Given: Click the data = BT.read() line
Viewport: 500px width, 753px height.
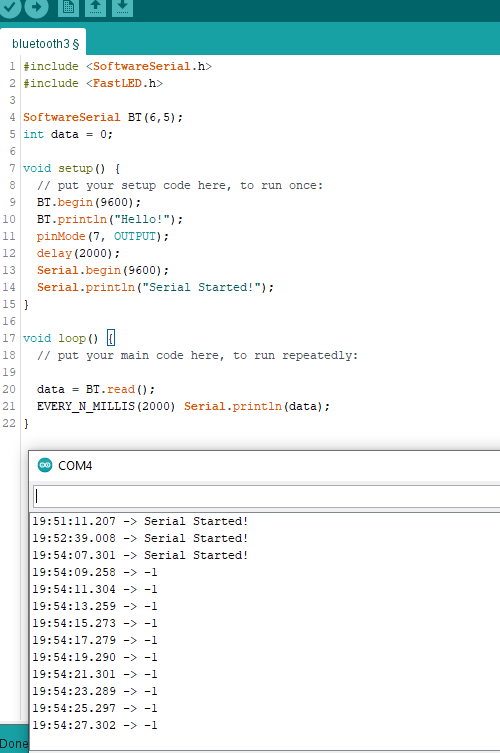Looking at the screenshot, I should pos(96,389).
